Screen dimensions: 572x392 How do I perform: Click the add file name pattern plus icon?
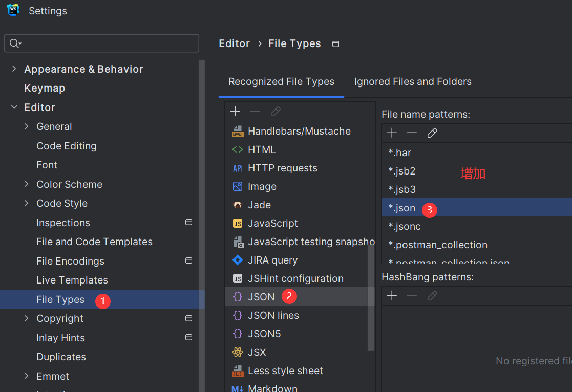[x=392, y=133]
